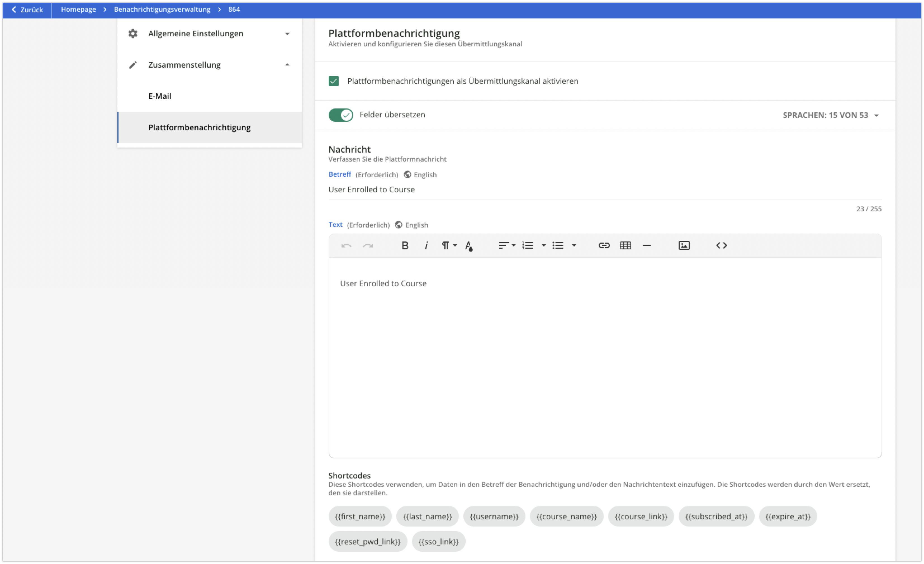Select Plattformbenachrichtigung in the sidebar
This screenshot has width=924, height=564.
(210, 127)
